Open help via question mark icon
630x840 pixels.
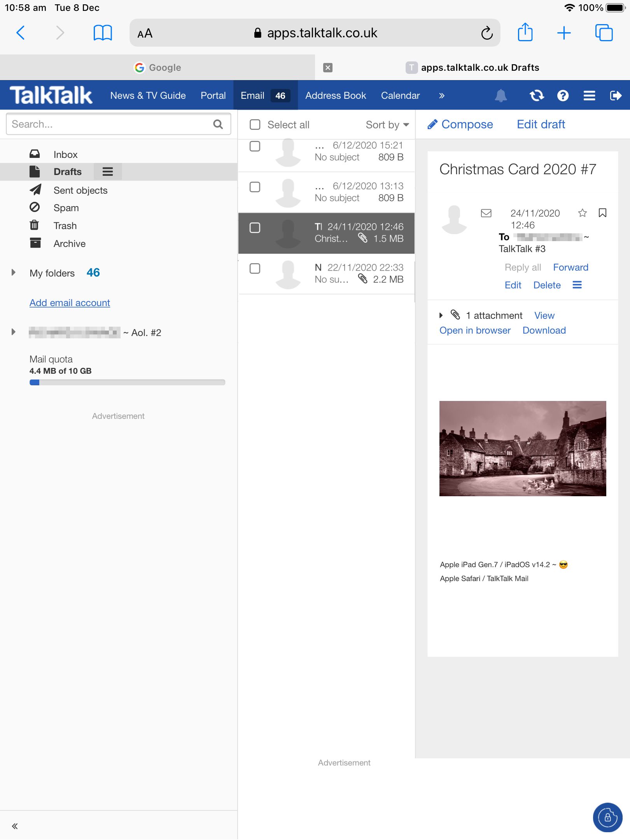(563, 96)
